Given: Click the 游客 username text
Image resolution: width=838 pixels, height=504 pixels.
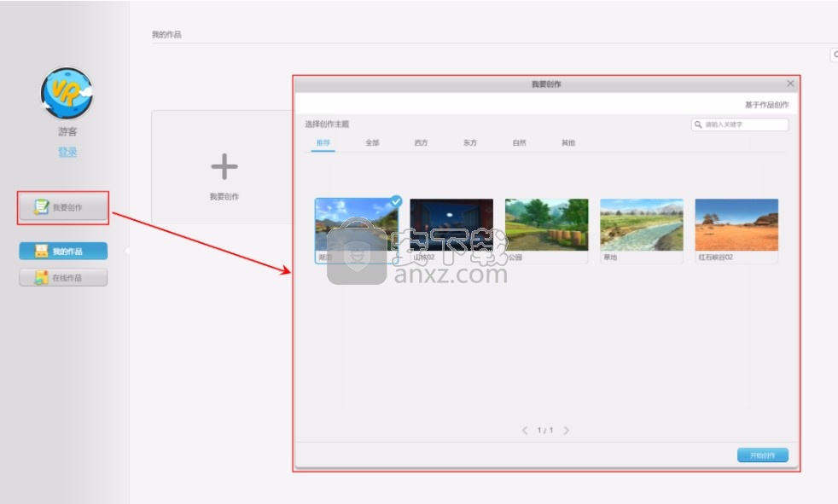Looking at the screenshot, I should click(x=67, y=131).
